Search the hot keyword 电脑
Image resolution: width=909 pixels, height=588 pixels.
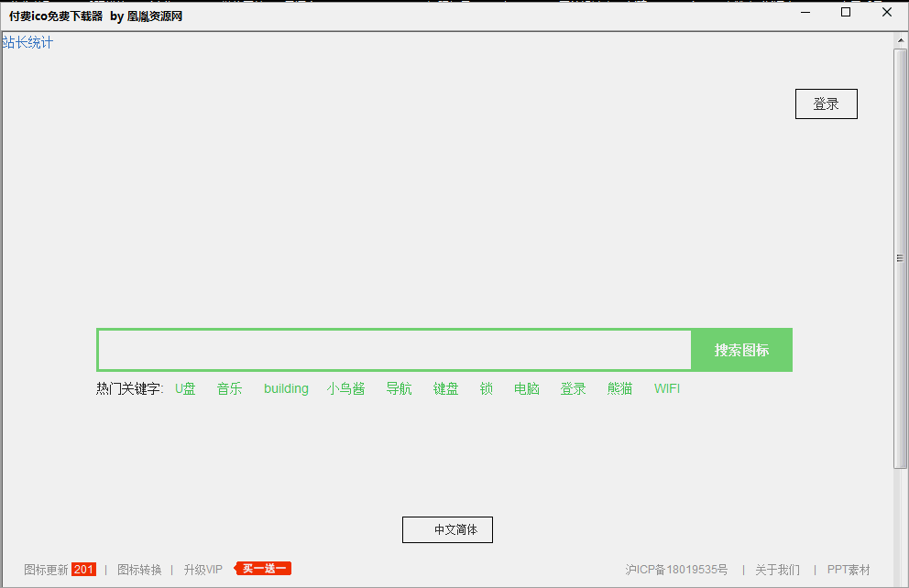click(x=526, y=388)
